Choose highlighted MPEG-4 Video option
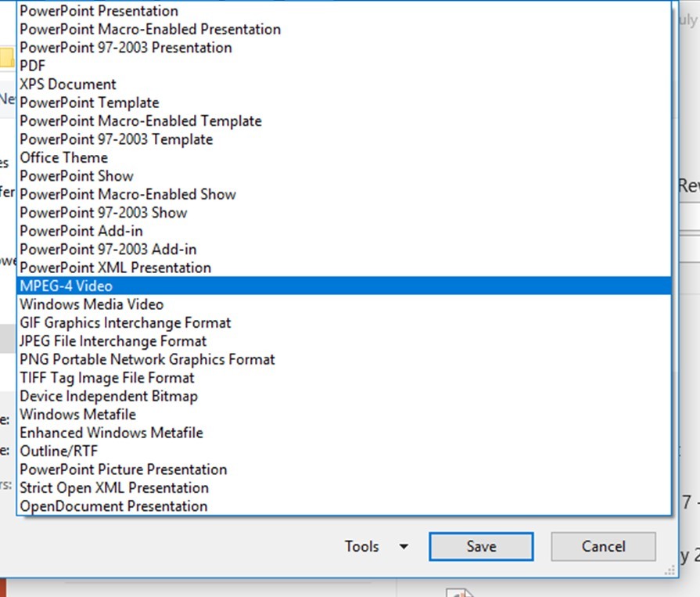Image resolution: width=700 pixels, height=597 pixels. [x=344, y=286]
